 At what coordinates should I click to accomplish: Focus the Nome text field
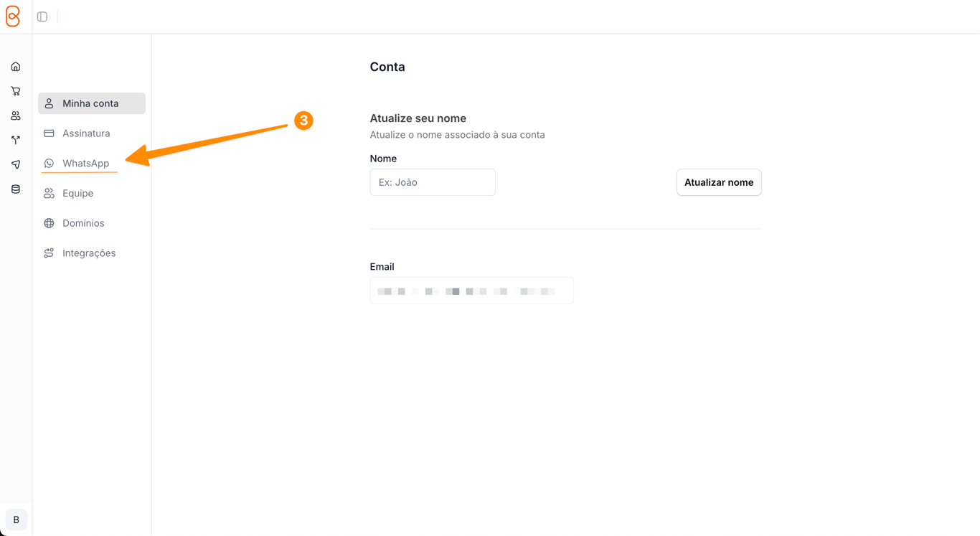click(433, 182)
